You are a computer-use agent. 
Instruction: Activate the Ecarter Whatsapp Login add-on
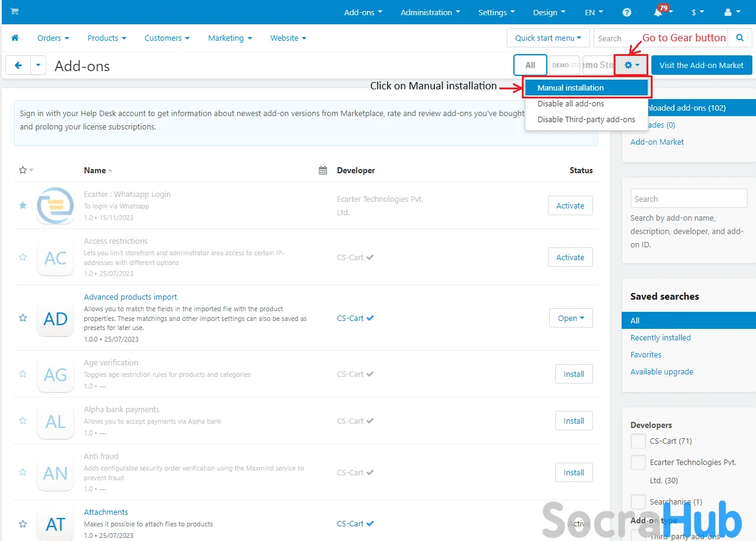(x=570, y=205)
